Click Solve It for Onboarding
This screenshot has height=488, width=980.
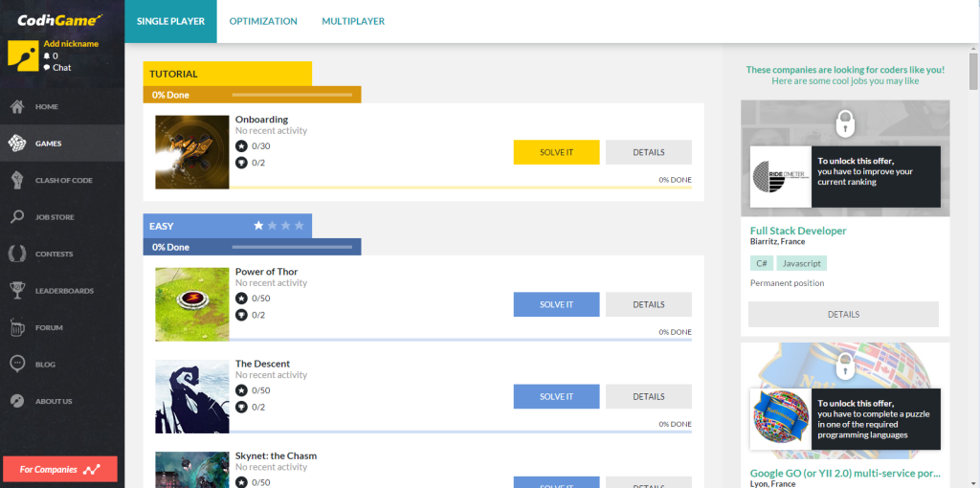556,152
